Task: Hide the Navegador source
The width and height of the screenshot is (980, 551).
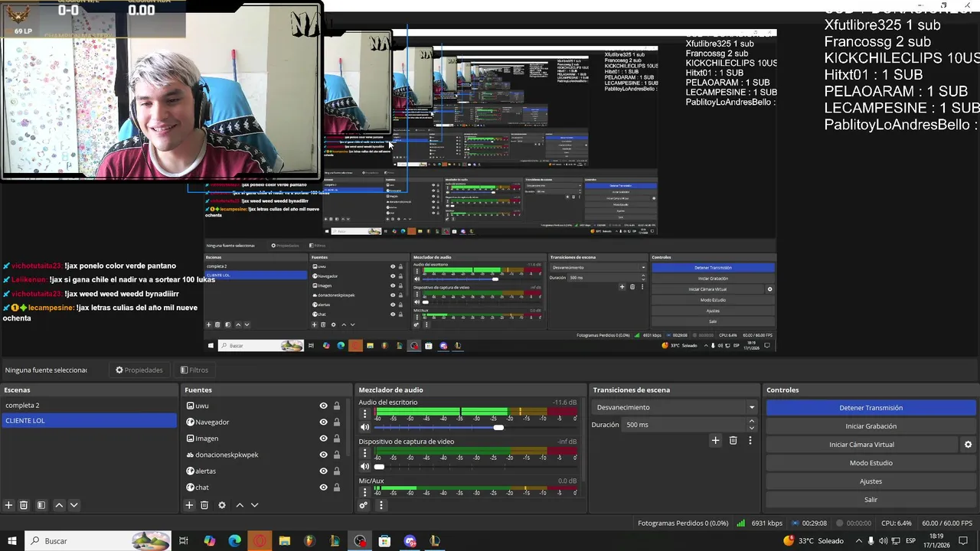Action: coord(323,422)
